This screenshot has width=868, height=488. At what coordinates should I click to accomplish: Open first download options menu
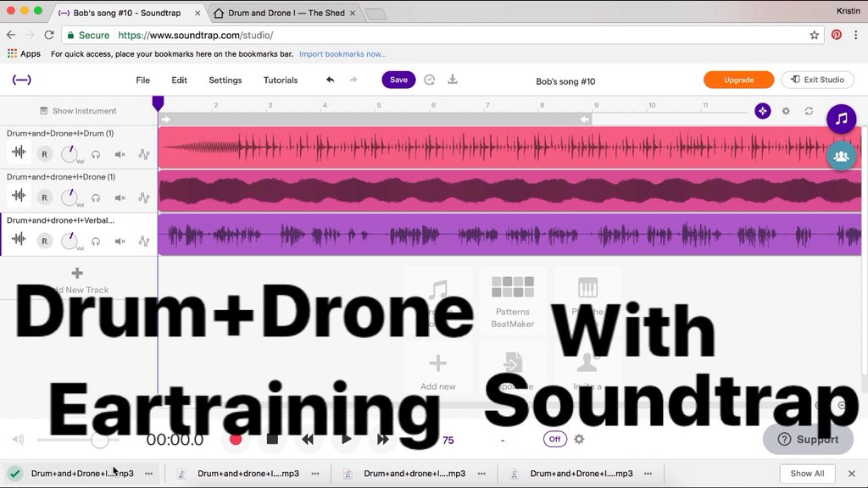tap(149, 474)
